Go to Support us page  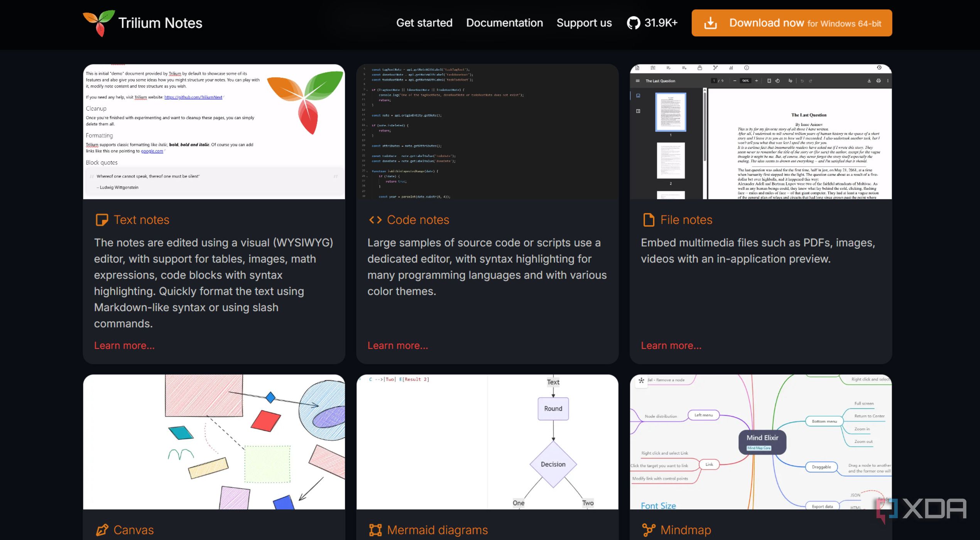coord(584,23)
